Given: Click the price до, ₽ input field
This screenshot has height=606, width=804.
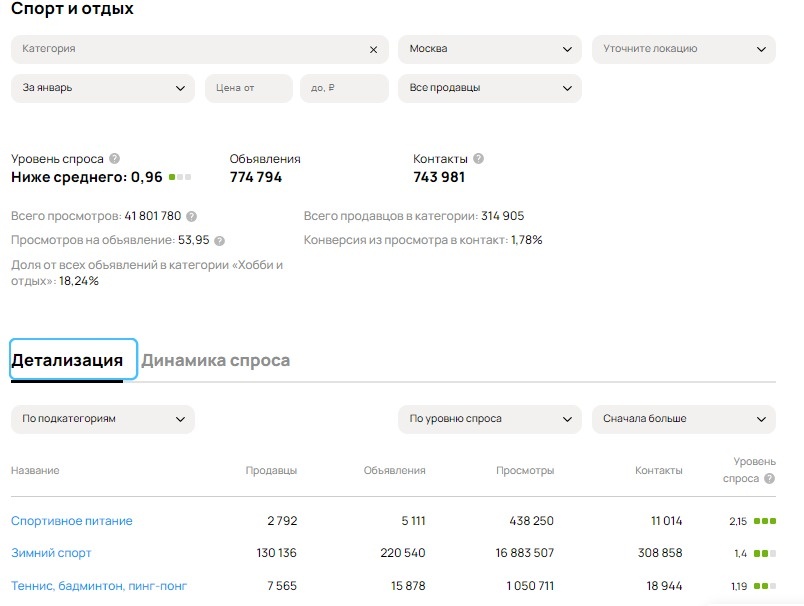Looking at the screenshot, I should coord(343,88).
